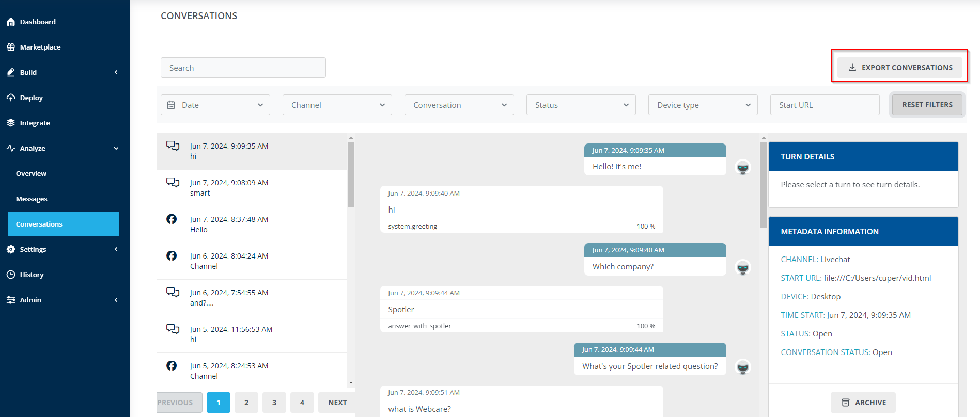Screen dimensions: 980x417
Task: Select the Deploy cloud icon
Action: pyautogui.click(x=11, y=98)
